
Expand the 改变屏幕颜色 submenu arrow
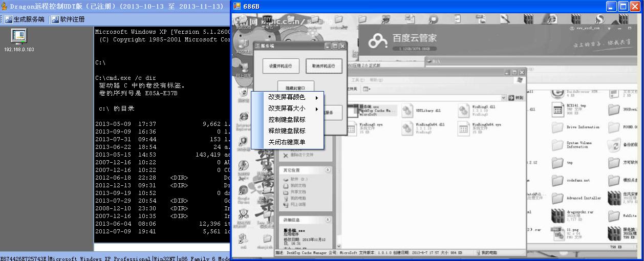(x=316, y=97)
